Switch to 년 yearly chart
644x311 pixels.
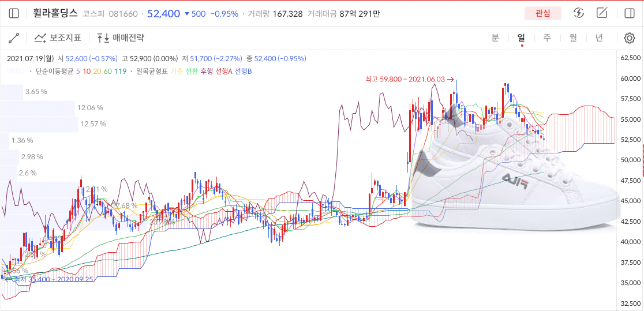click(599, 38)
